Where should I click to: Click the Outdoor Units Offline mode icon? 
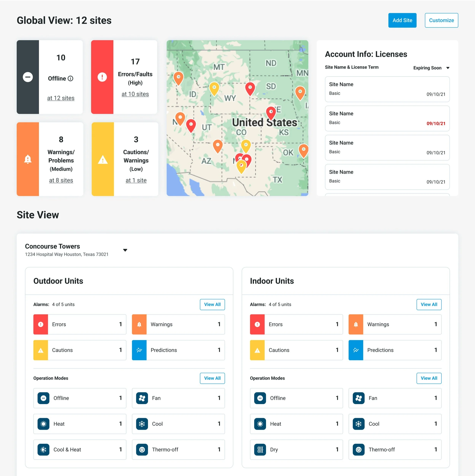[43, 398]
